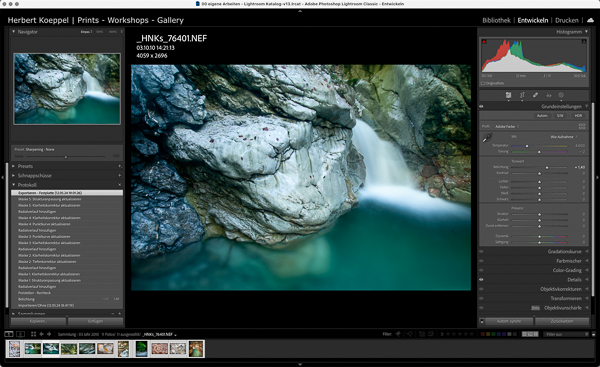Switch to the Entwickeln module
This screenshot has width=600, height=367.
(x=533, y=20)
